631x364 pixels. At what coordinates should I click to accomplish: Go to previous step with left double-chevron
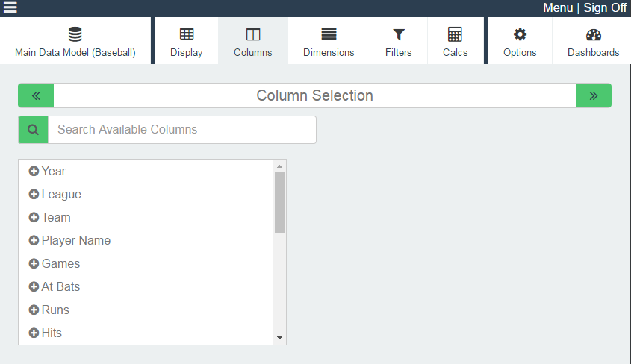click(x=36, y=95)
